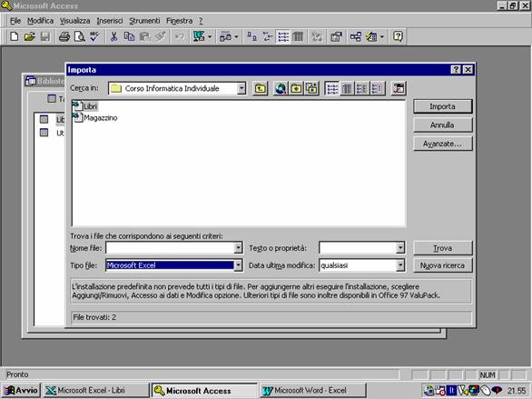Screen dimensions: 532x399
Task: Click the Print icon in the toolbar
Action: pyautogui.click(x=64, y=36)
